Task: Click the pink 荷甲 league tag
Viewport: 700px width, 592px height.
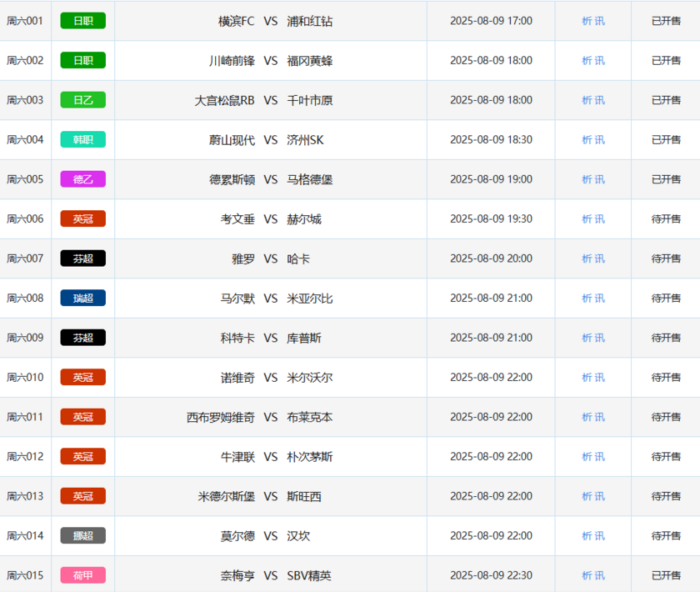Action: coord(82,575)
